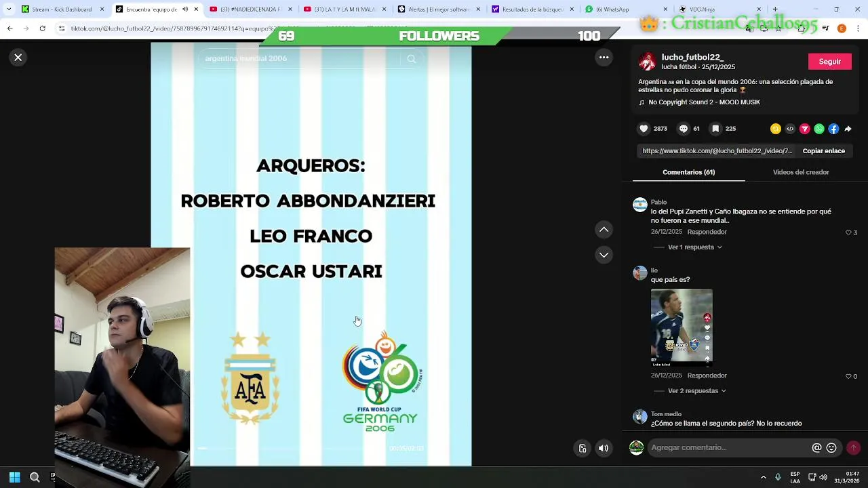Click the Seguir follow button

(829, 62)
